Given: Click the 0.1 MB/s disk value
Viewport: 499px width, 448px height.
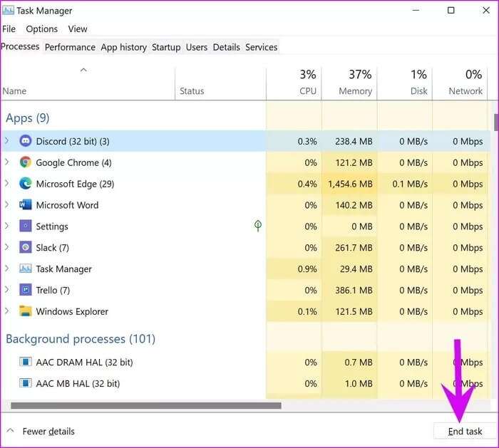Looking at the screenshot, I should pyautogui.click(x=410, y=184).
